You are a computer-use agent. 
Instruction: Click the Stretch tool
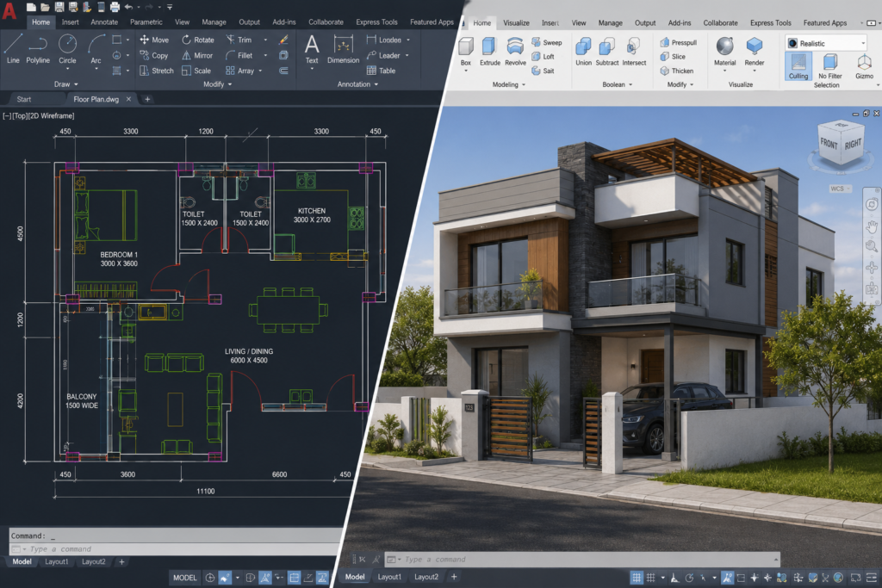tap(157, 71)
